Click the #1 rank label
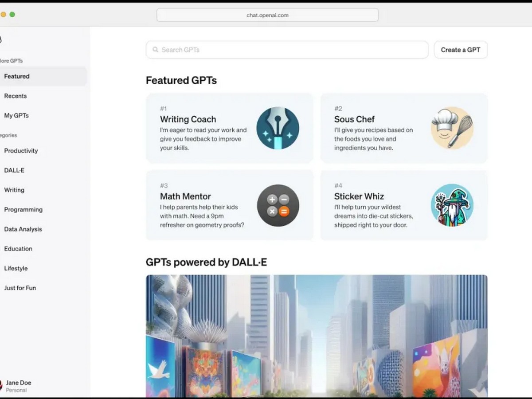Screen dimensions: 532x399 point(164,109)
